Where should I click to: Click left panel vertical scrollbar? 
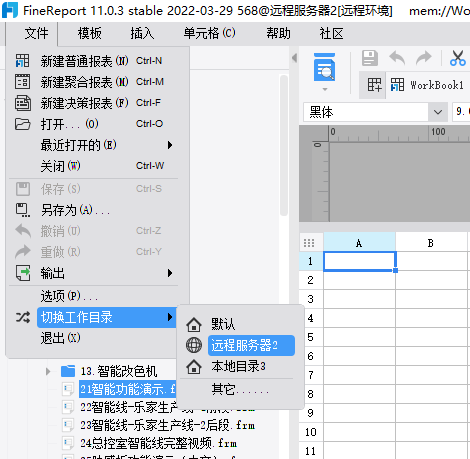284,145
